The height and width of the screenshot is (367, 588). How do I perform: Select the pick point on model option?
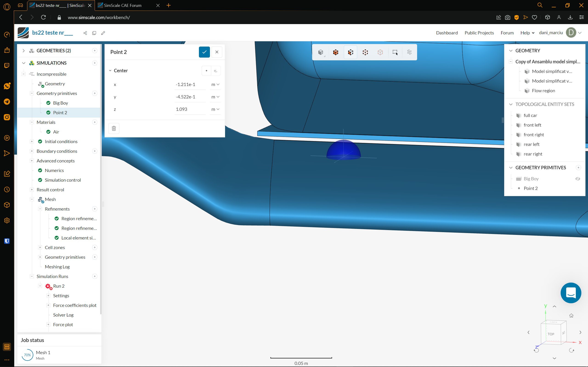click(215, 71)
